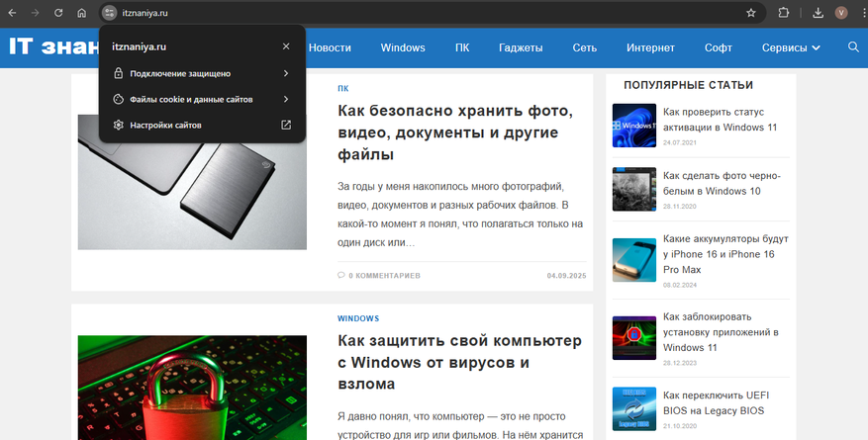
Task: Open the Гаджеты navigation item
Action: point(521,48)
